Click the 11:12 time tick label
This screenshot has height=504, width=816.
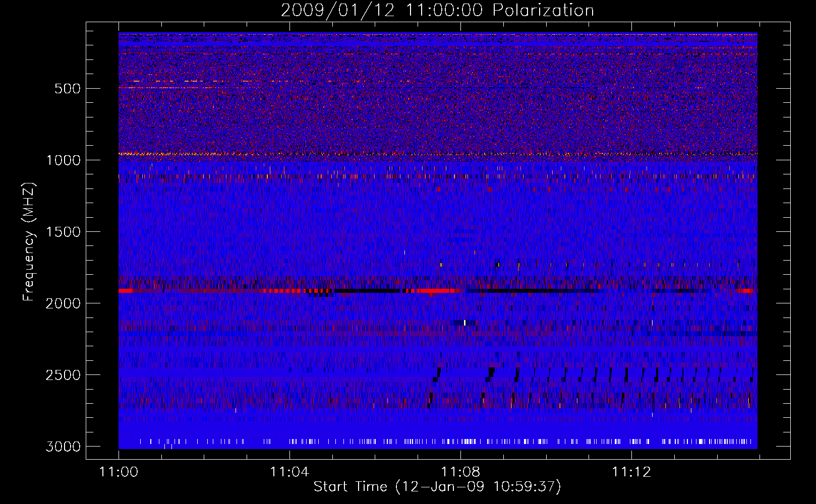click(631, 472)
